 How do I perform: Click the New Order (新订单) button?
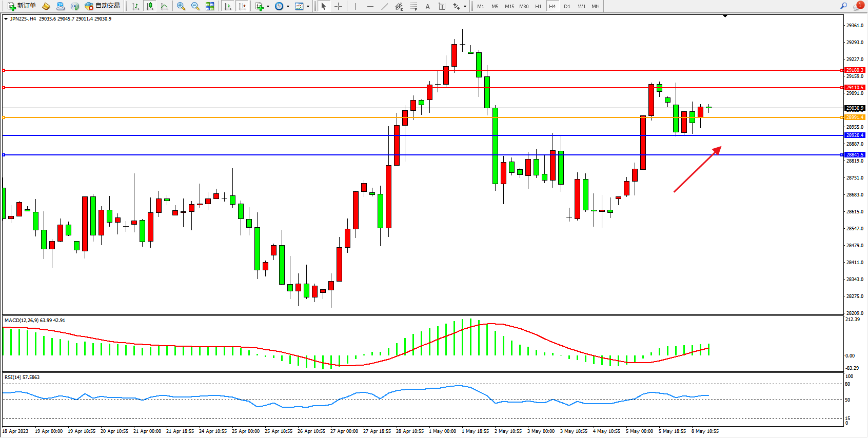[x=22, y=6]
